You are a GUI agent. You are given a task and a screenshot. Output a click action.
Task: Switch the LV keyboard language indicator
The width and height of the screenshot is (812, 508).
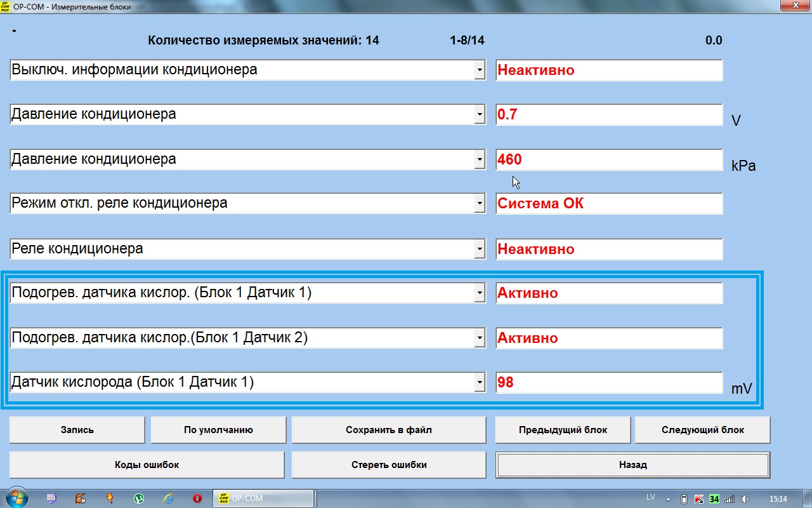651,497
